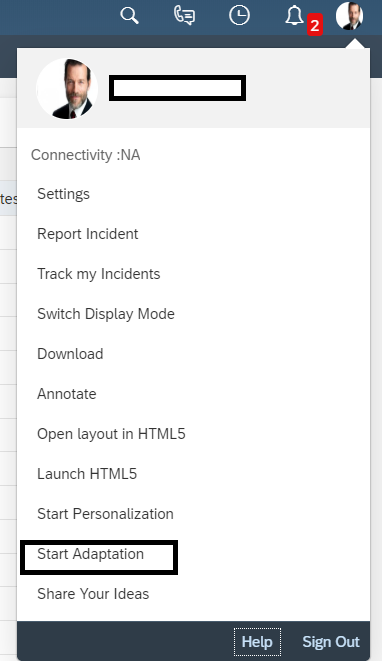
Task: Open Share Your Ideas
Action: [x=93, y=594]
